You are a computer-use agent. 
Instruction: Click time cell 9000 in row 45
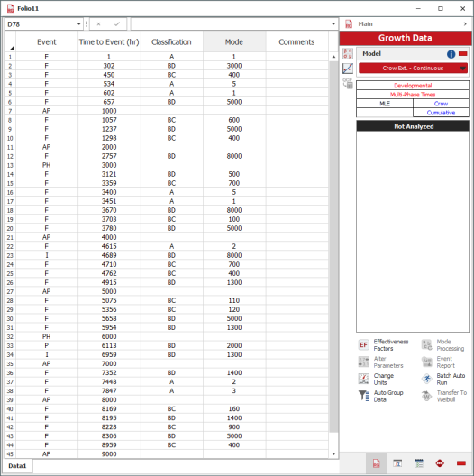click(x=109, y=454)
